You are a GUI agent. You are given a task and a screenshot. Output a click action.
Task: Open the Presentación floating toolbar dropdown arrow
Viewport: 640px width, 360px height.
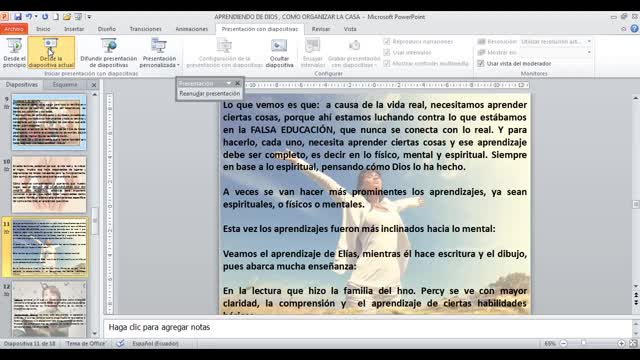pos(229,83)
